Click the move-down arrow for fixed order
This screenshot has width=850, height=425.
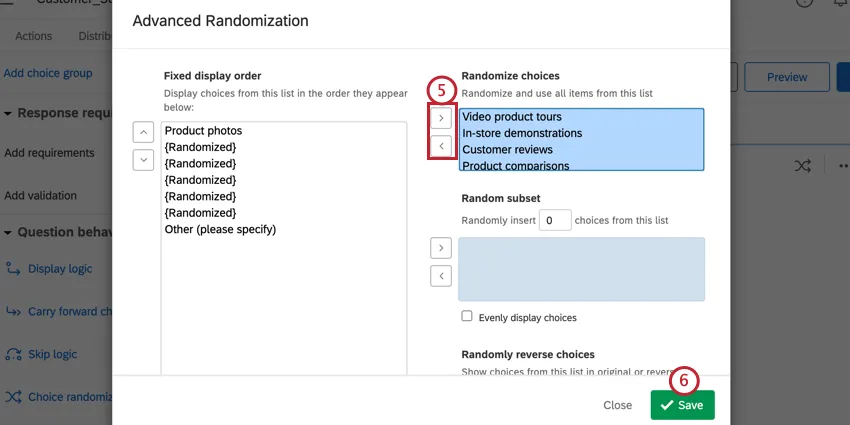pyautogui.click(x=143, y=159)
